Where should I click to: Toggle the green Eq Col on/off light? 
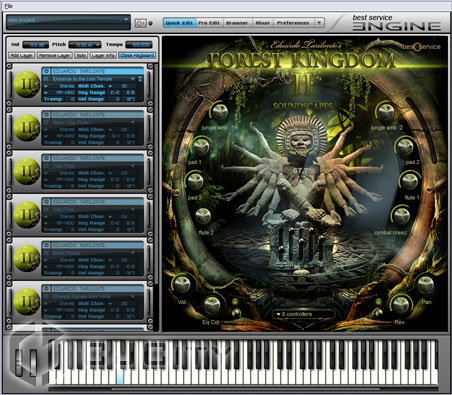[x=235, y=302]
